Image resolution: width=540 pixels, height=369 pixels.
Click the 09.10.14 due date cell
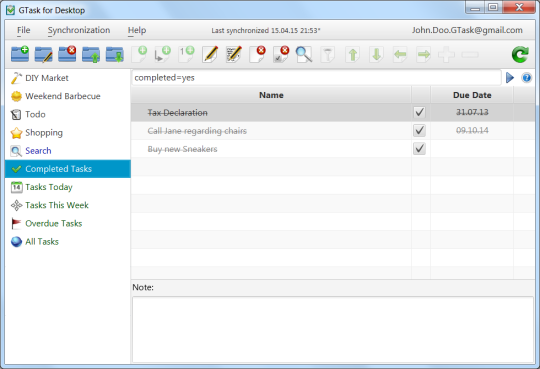pos(472,131)
